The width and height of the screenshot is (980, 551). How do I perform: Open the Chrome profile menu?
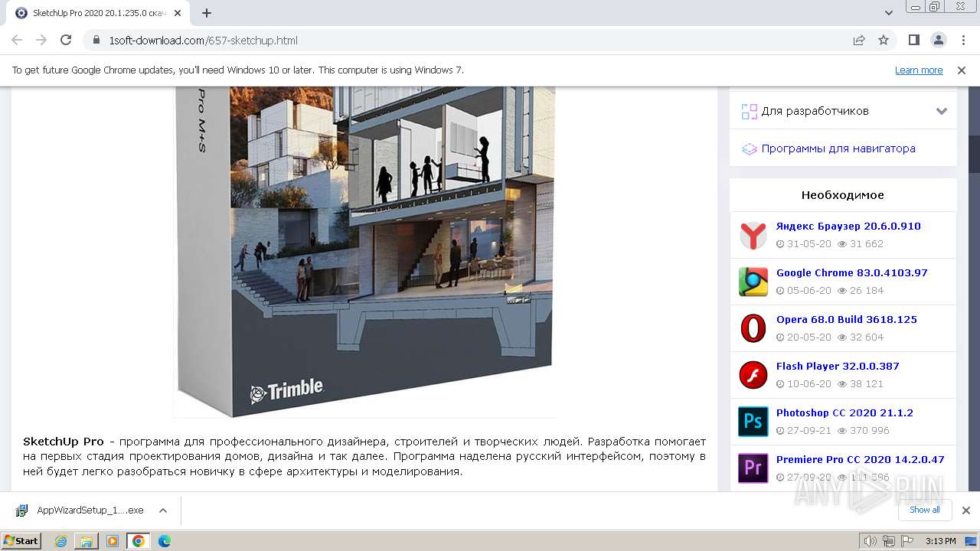pos(938,40)
